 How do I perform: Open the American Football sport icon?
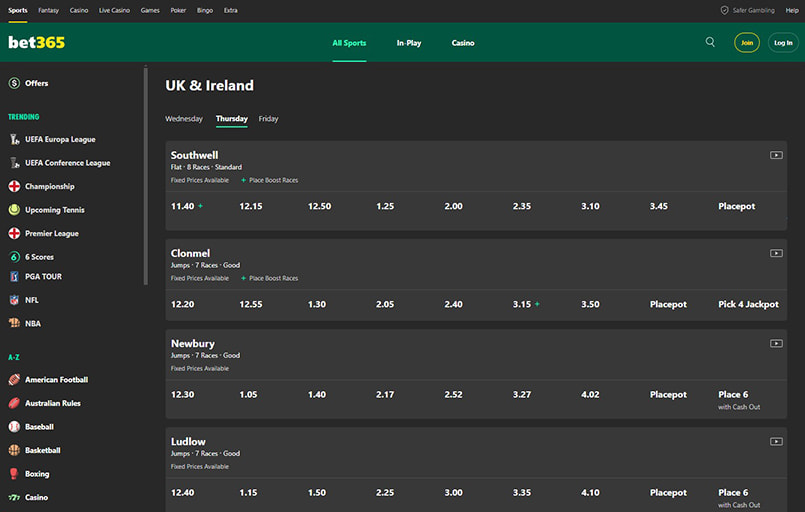click(15, 380)
